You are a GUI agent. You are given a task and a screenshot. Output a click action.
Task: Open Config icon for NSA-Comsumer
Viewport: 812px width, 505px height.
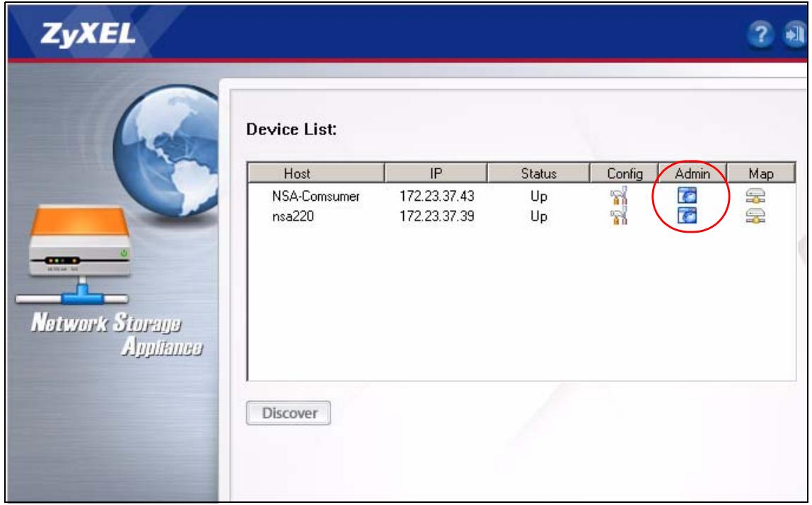(619, 196)
